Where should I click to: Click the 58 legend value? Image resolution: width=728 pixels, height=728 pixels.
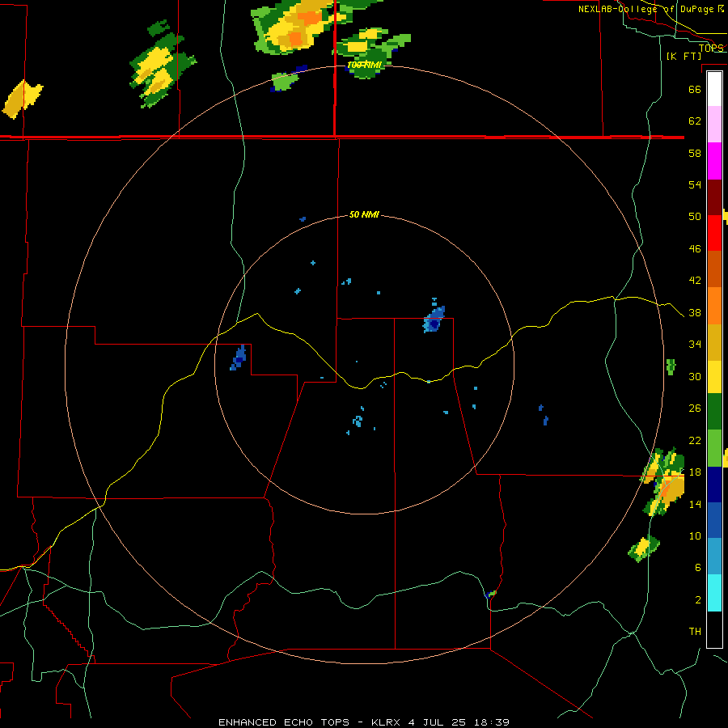[x=695, y=153]
